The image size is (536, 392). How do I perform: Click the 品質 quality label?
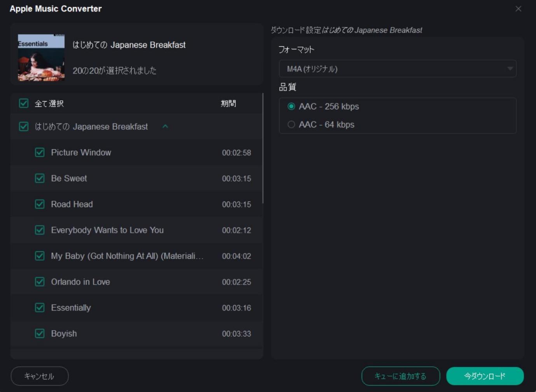click(288, 87)
